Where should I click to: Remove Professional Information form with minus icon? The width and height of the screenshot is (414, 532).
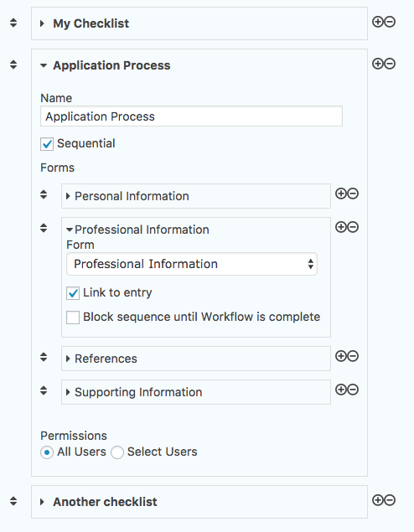(353, 227)
